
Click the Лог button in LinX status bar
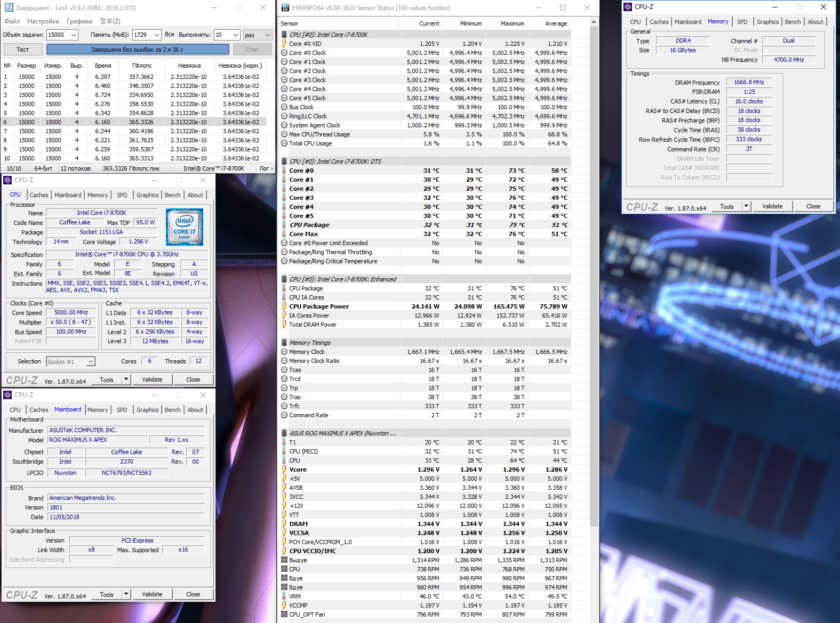click(x=266, y=168)
